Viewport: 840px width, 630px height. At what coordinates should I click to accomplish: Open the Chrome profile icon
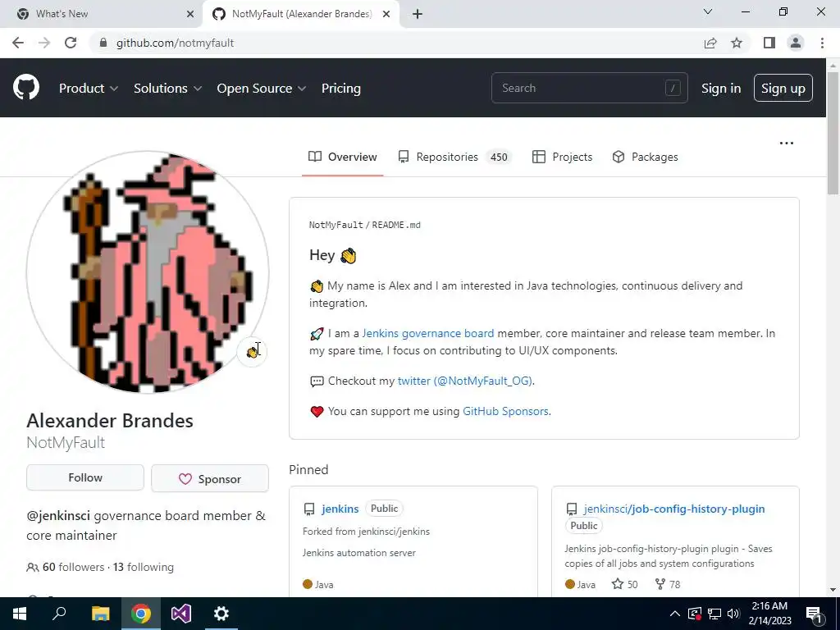pos(796,43)
